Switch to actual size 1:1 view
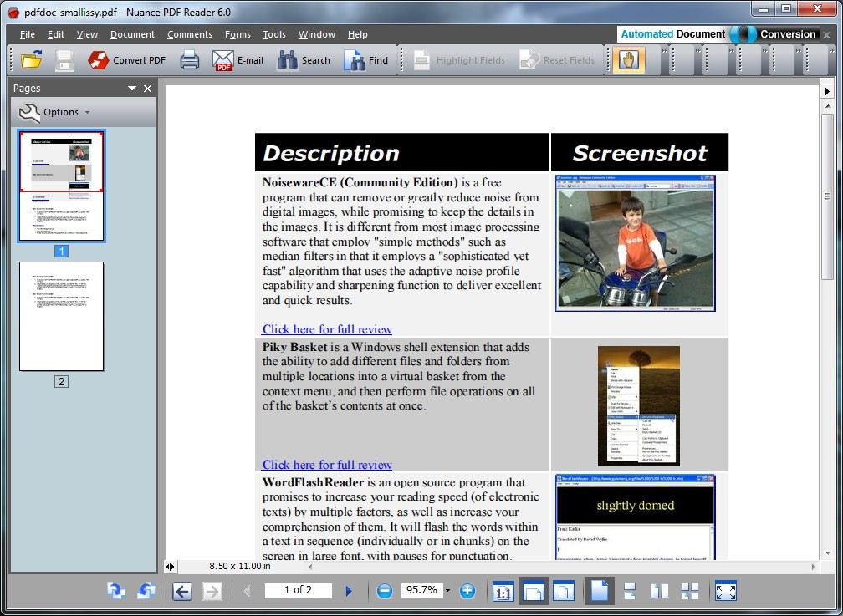Image resolution: width=843 pixels, height=616 pixels. point(503,591)
